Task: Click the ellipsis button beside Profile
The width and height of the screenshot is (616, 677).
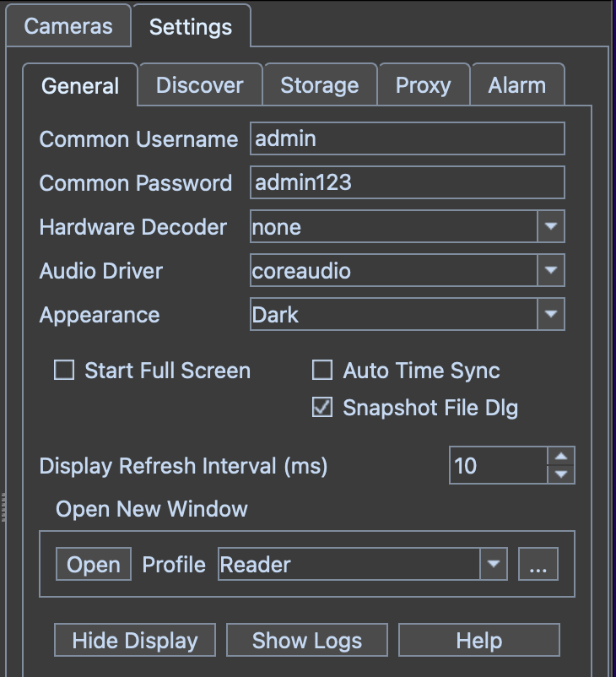Action: click(538, 565)
